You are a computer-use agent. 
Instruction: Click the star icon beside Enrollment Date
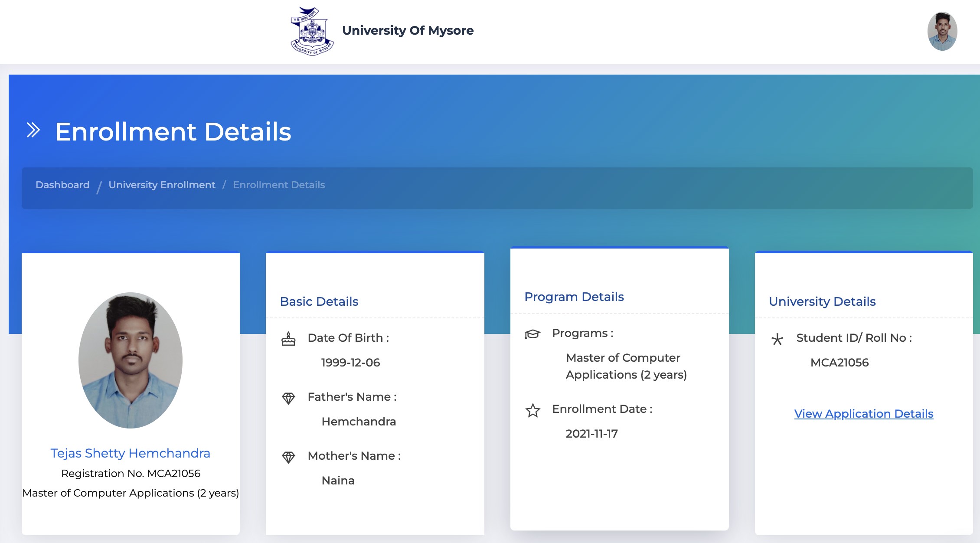click(x=532, y=410)
